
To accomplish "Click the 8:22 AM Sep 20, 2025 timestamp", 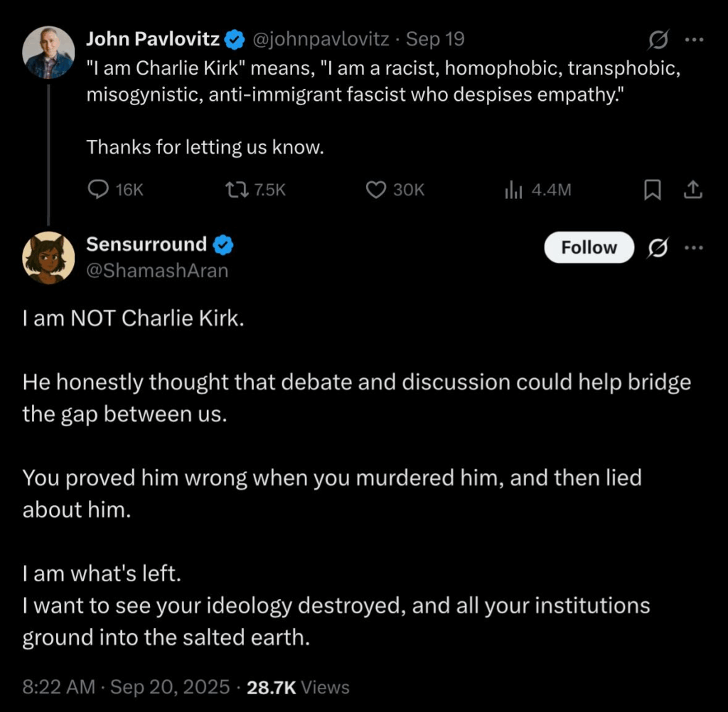I will pyautogui.click(x=127, y=687).
